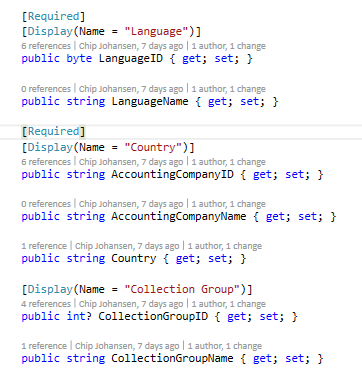The image size is (362, 381).
Task: Click Display attribute on the Language line
Action: click(50, 31)
